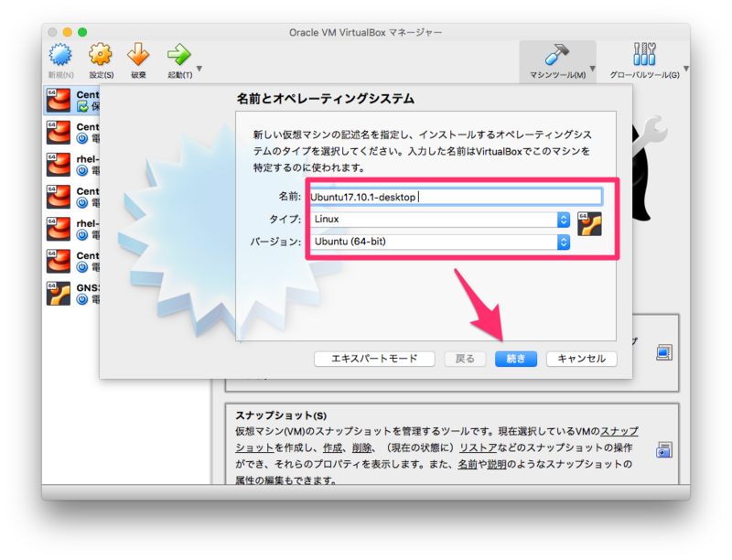The image size is (732, 560).
Task: Click the details tool icon at right
Action: click(664, 352)
